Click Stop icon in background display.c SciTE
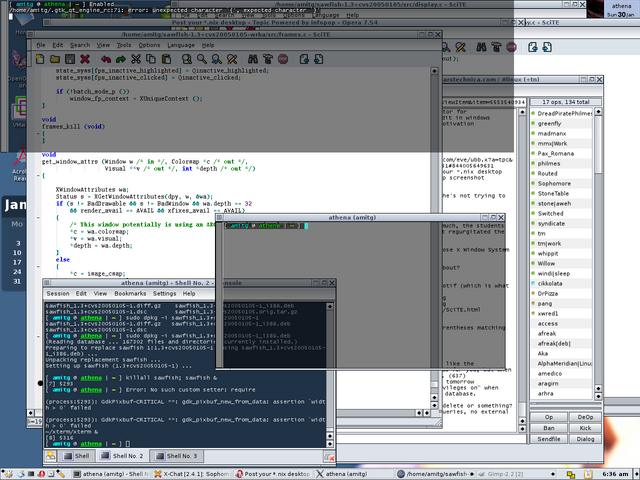This screenshot has width=640, height=480. pyautogui.click(x=511, y=47)
